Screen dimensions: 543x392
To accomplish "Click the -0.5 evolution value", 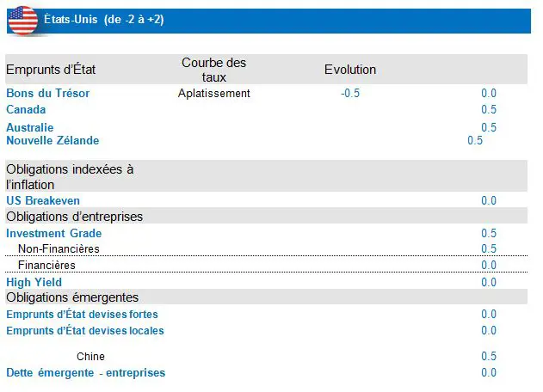I will coord(349,93).
